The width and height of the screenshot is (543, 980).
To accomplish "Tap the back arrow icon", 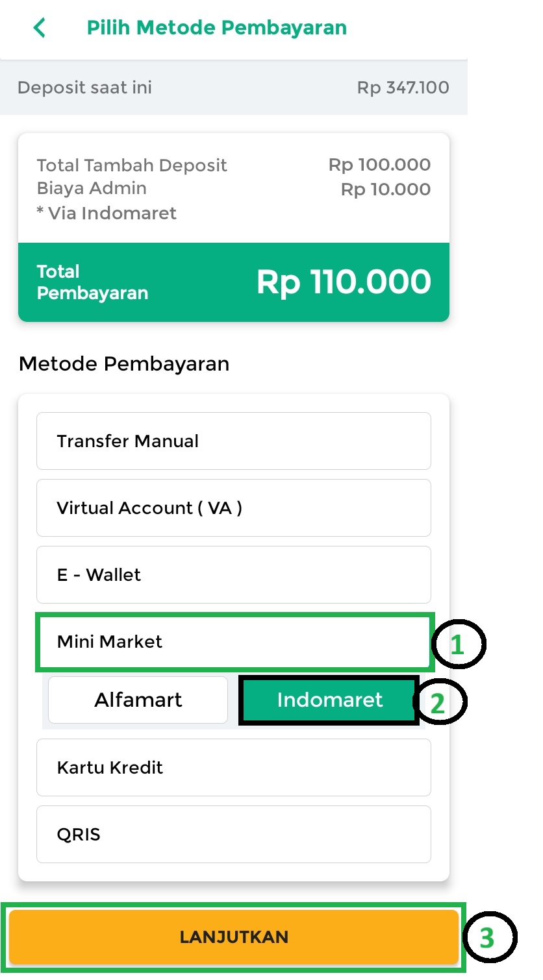I will [x=40, y=28].
